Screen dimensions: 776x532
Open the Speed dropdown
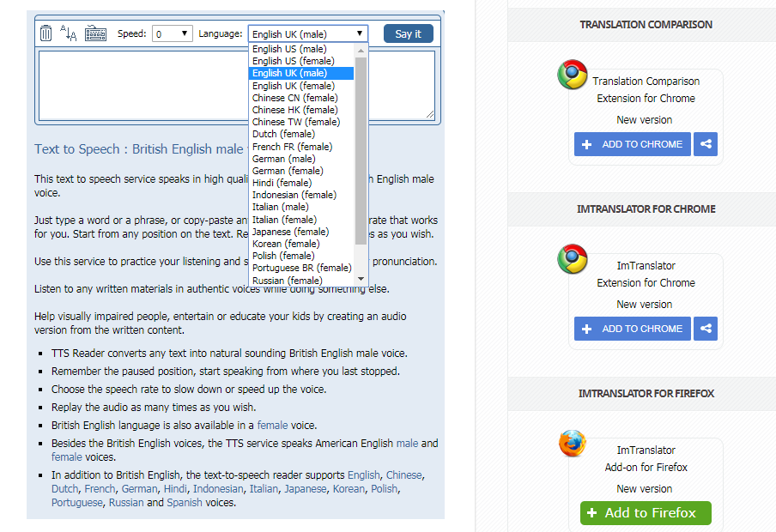[173, 33]
